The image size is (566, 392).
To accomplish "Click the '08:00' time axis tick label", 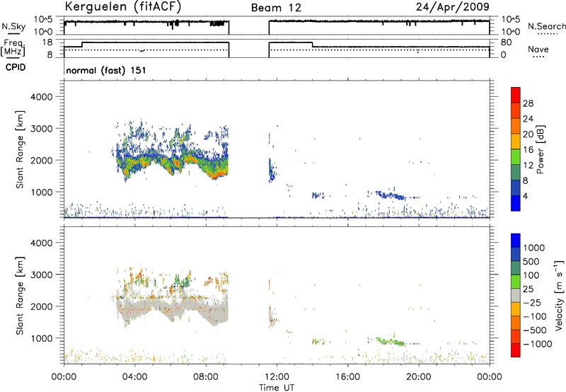I will 206,377.
